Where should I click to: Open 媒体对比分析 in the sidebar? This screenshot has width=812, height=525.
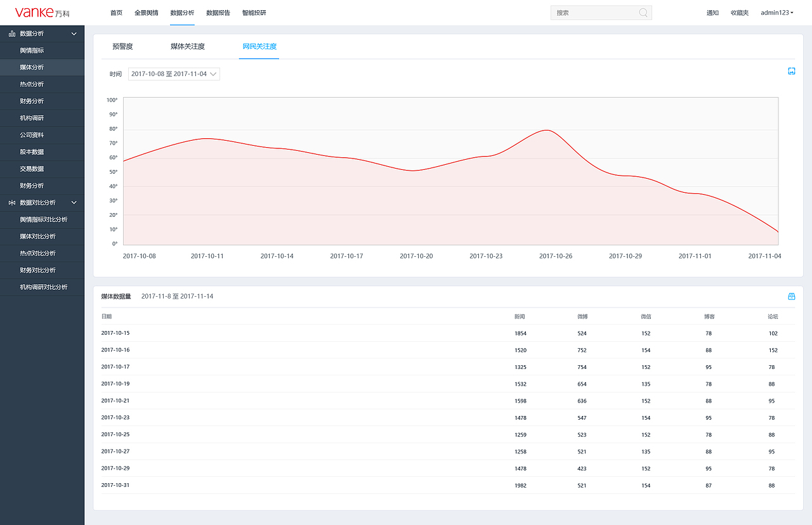coord(42,237)
